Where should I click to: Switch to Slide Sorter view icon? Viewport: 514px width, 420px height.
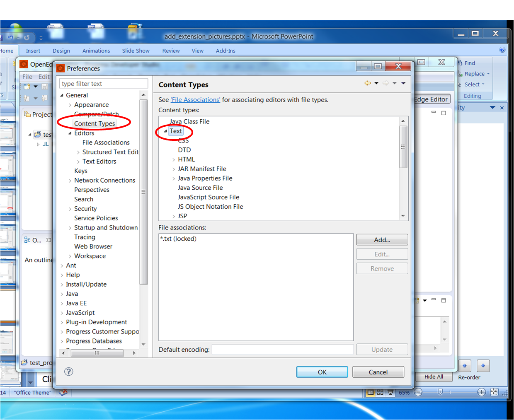point(380,392)
